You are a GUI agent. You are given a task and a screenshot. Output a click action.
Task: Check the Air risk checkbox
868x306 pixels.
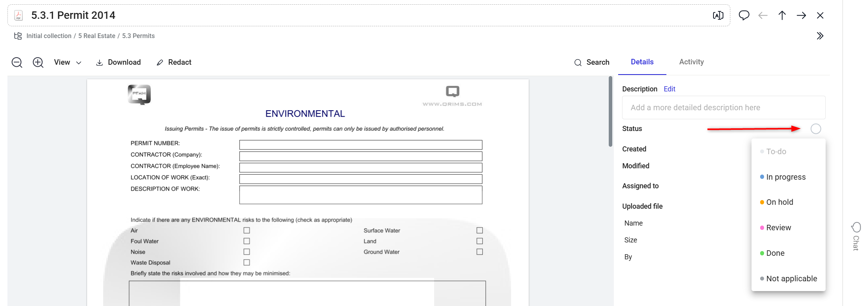pos(247,230)
